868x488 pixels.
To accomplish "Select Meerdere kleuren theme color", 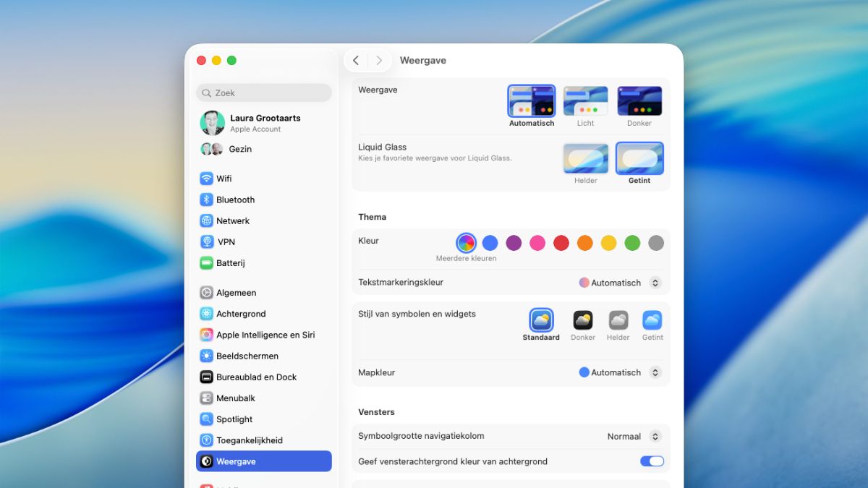I will click(467, 243).
